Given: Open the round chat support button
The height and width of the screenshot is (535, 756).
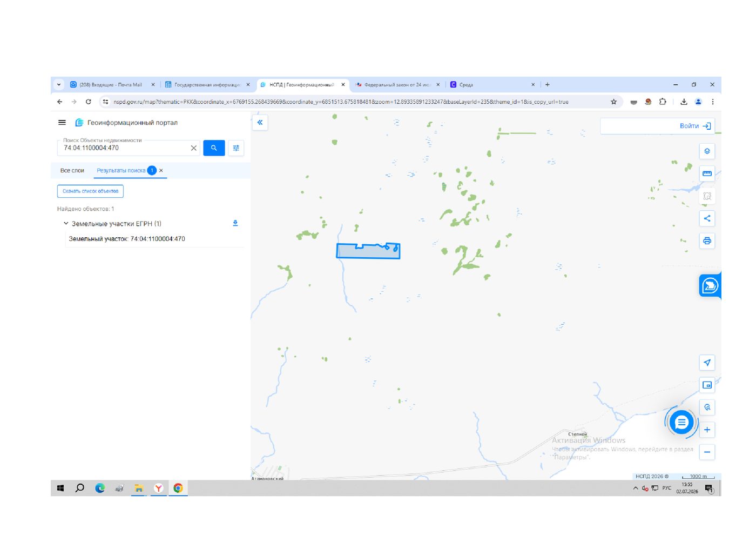Looking at the screenshot, I should pyautogui.click(x=681, y=422).
